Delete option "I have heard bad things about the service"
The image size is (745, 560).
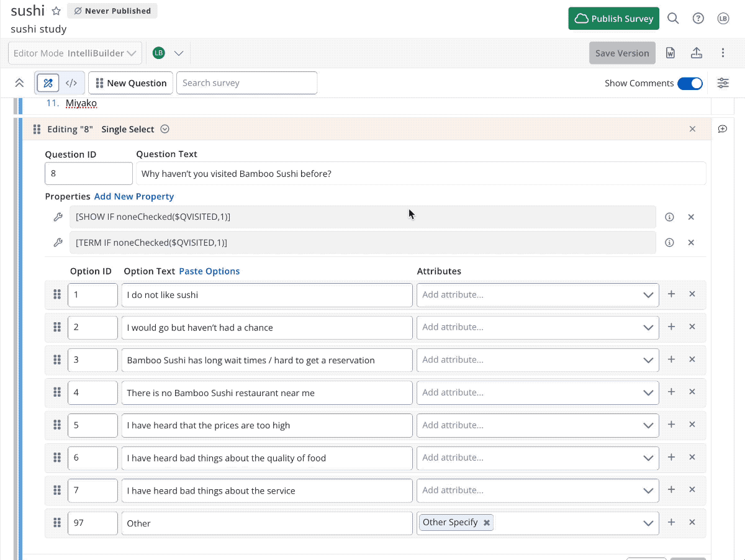[692, 490]
